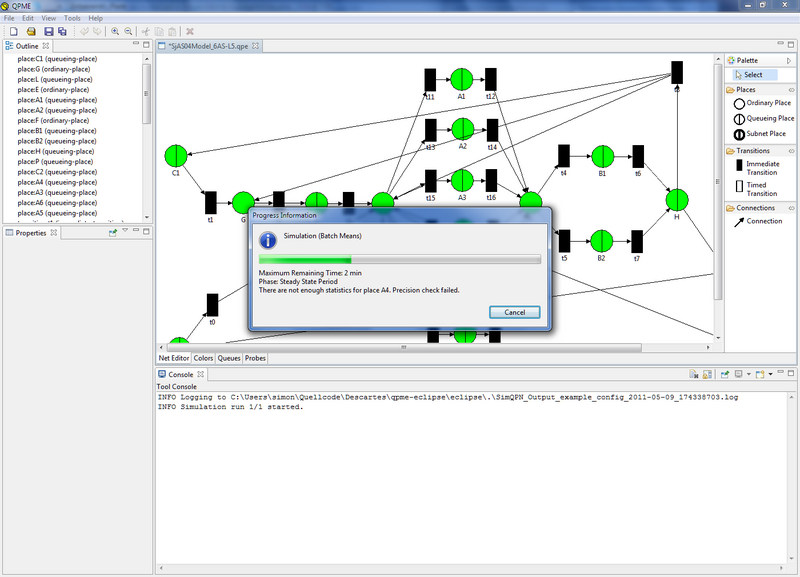Open the Tools menu

coord(72,18)
